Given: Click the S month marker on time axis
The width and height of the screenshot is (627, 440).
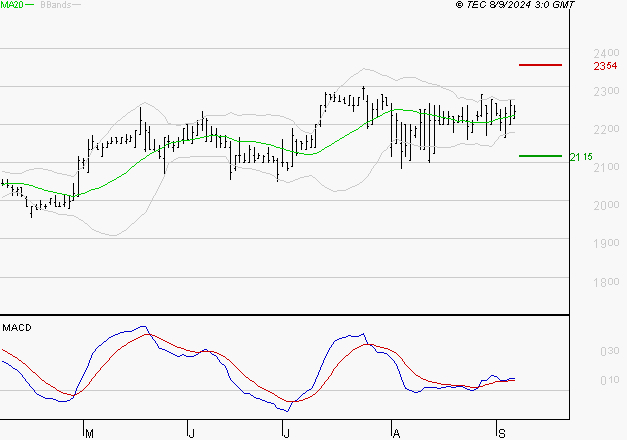Looking at the screenshot, I should (502, 433).
